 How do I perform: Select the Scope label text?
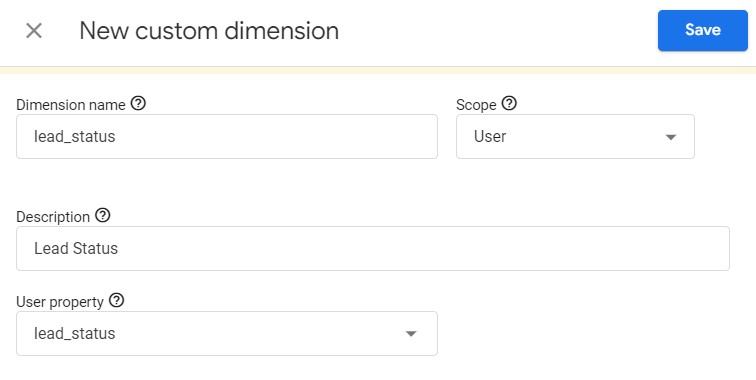(x=476, y=105)
